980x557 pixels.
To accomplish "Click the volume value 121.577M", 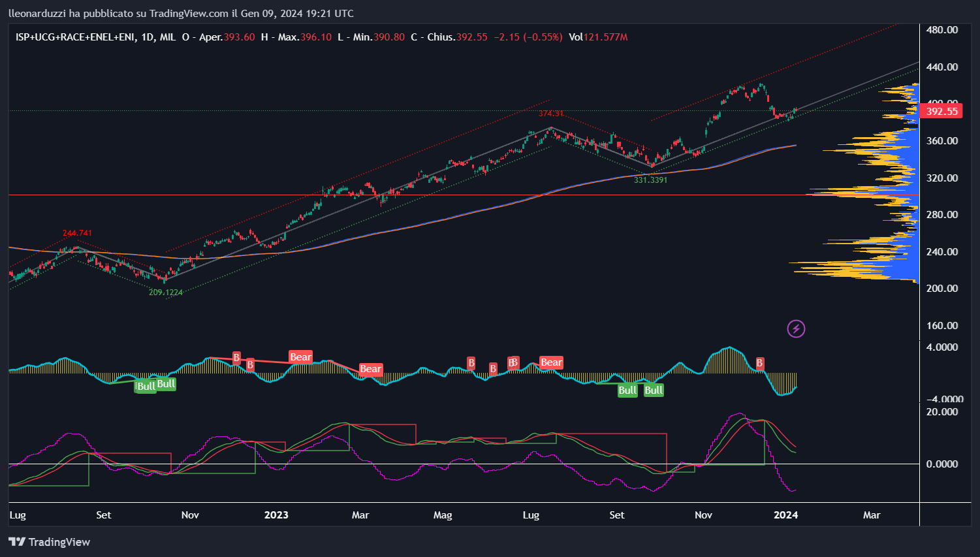I will (606, 37).
